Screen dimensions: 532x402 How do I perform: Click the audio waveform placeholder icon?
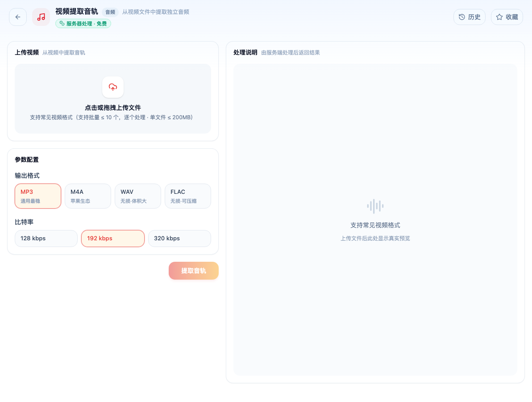[x=375, y=206]
